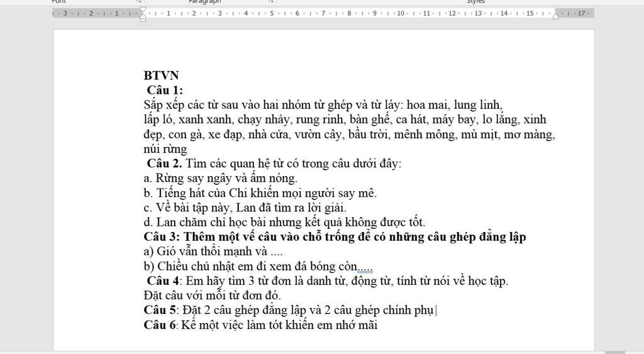Click the bold "Câu 2." label
Screen dimensions: 644x354
(165, 163)
